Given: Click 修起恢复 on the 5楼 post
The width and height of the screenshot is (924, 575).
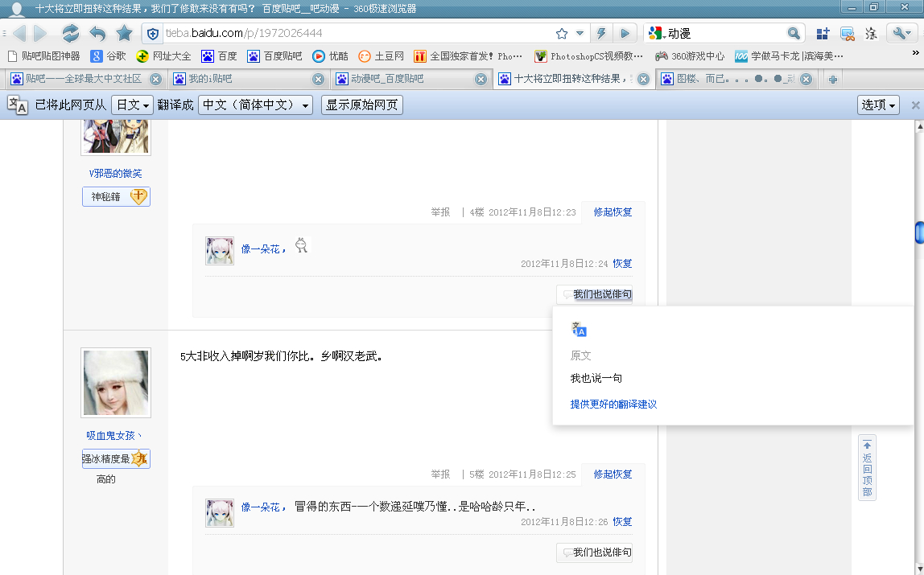Looking at the screenshot, I should 613,474.
